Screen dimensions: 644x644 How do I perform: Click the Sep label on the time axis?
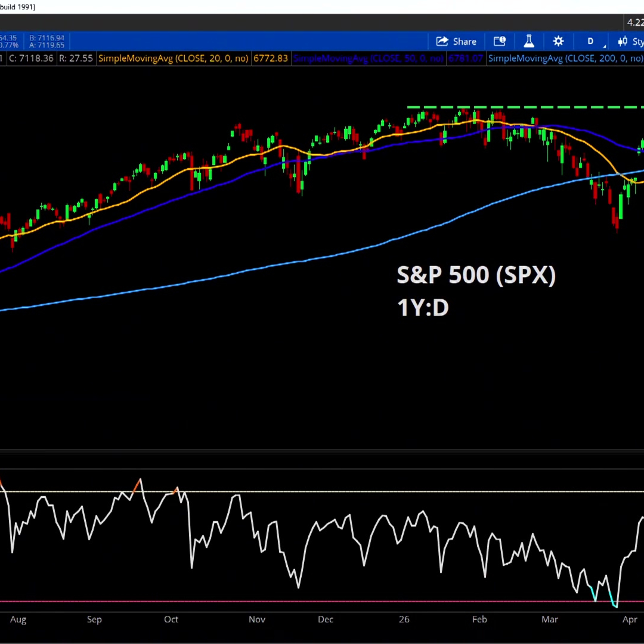click(x=94, y=620)
